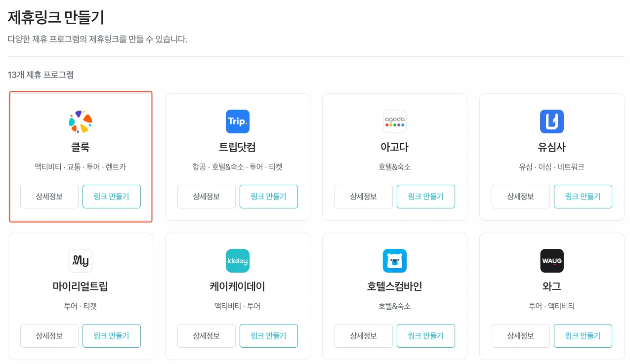The height and width of the screenshot is (364, 630).
Task: Open 상세정보 for 유심사
Action: 520,196
